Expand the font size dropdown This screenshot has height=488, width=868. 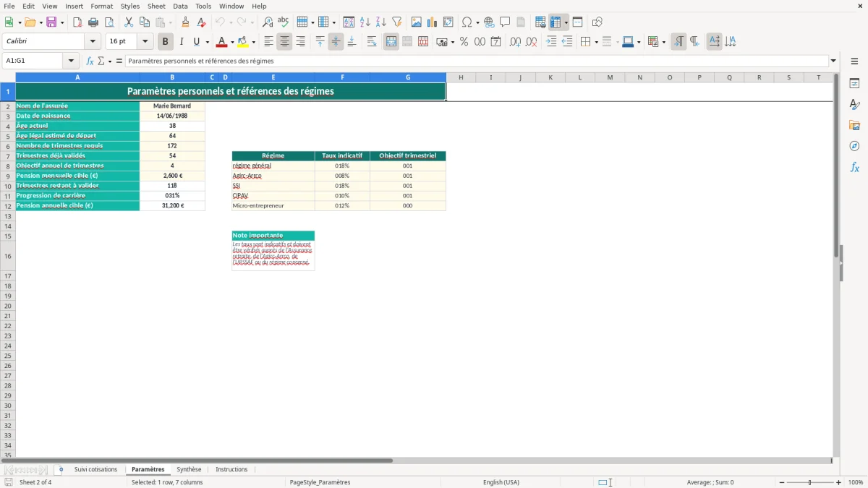(x=145, y=42)
